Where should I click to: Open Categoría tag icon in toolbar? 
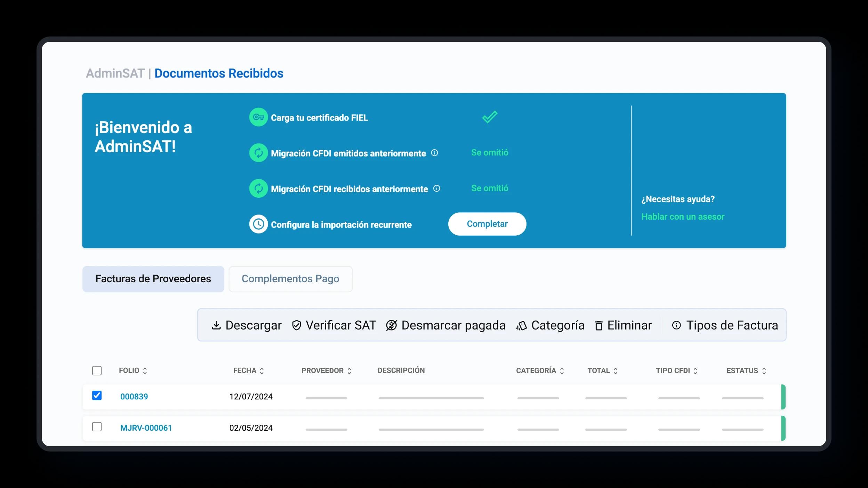tap(521, 326)
